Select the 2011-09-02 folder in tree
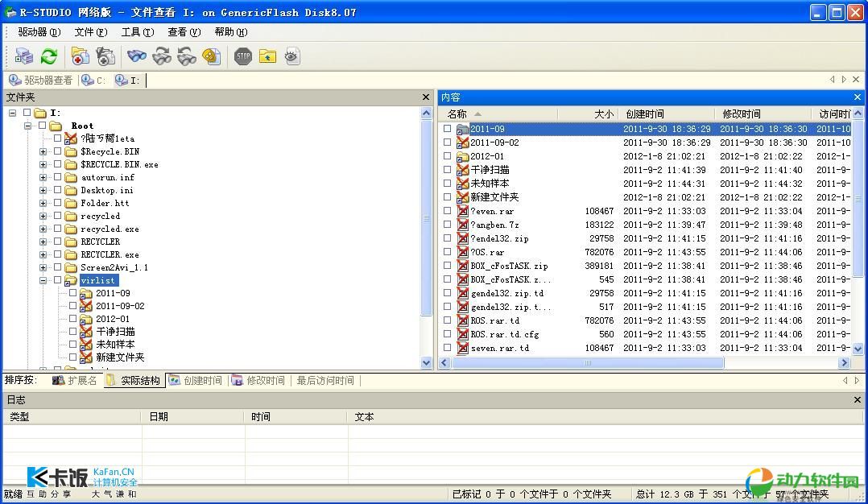 point(119,306)
